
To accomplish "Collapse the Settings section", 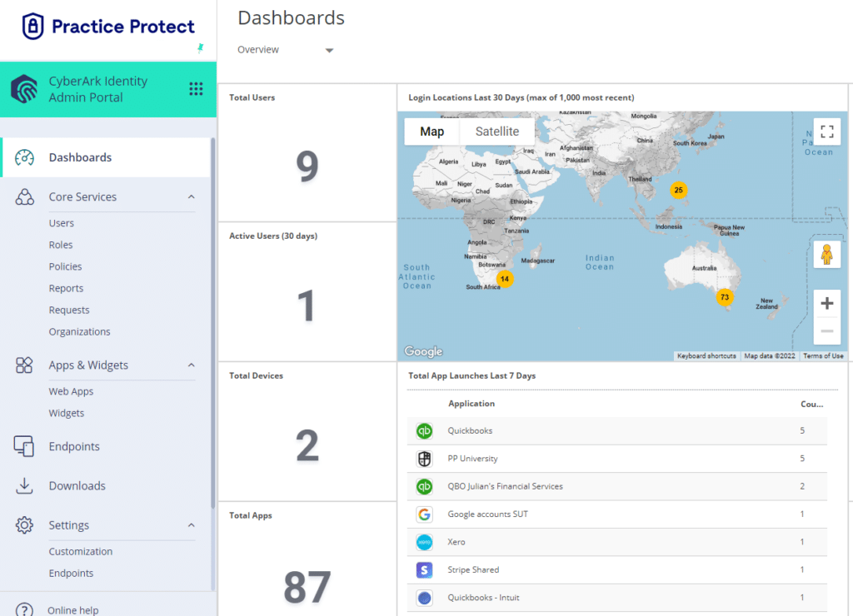I will click(x=192, y=525).
